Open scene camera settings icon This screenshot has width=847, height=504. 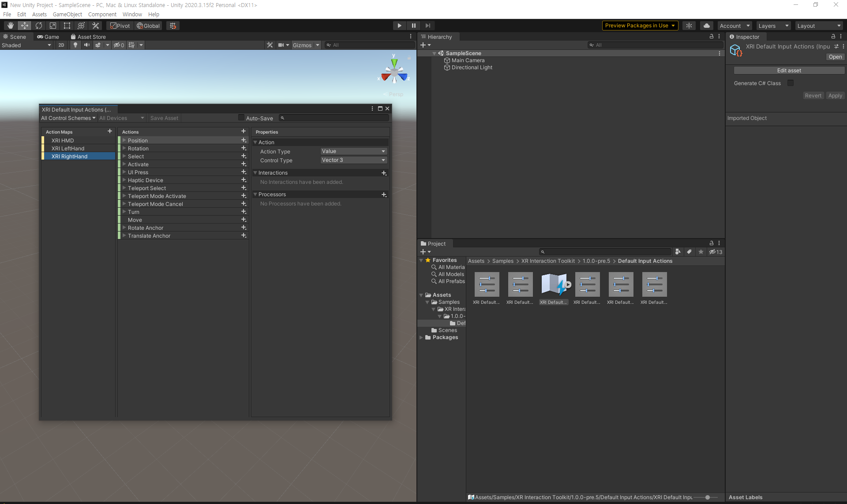(x=281, y=45)
